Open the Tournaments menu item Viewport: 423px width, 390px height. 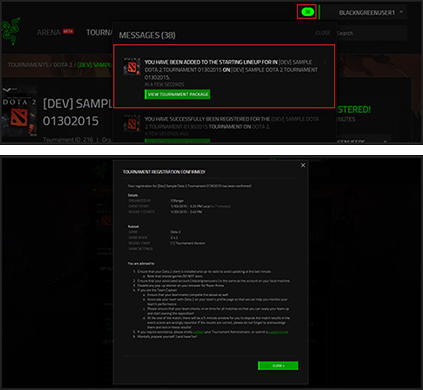(x=99, y=32)
